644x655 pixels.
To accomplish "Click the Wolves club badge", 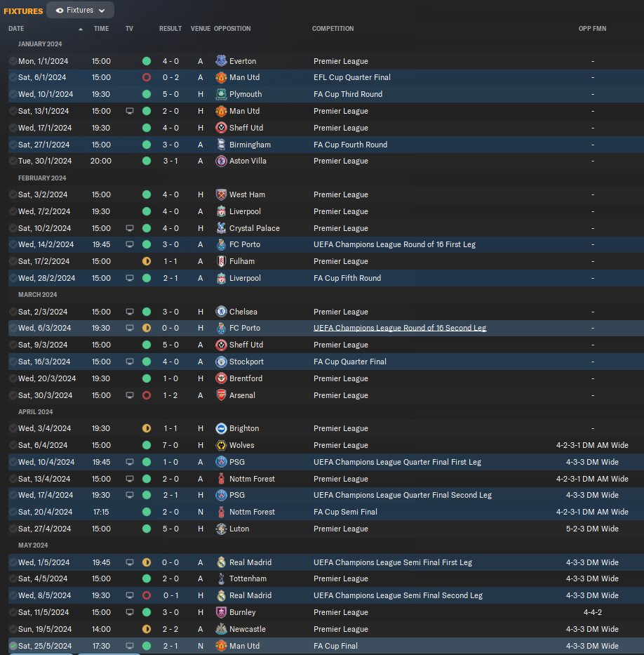I will (221, 445).
